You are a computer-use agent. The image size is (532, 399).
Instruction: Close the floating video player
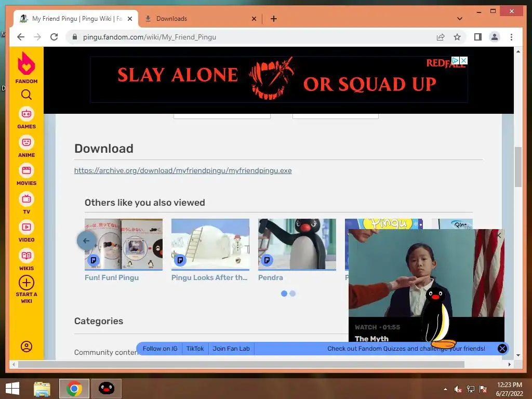point(499,235)
